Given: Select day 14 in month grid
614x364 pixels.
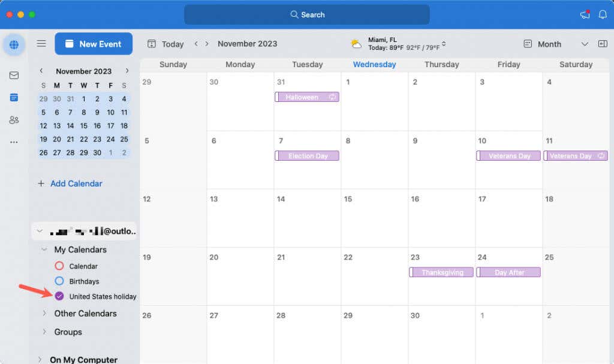Looking at the screenshot, I should pos(308,218).
